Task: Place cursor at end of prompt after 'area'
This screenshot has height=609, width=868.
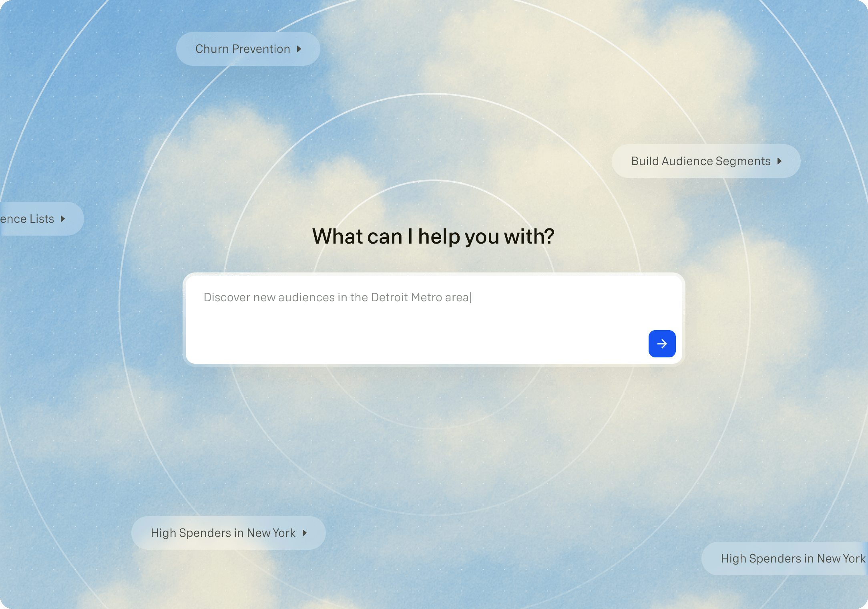Action: (471, 297)
